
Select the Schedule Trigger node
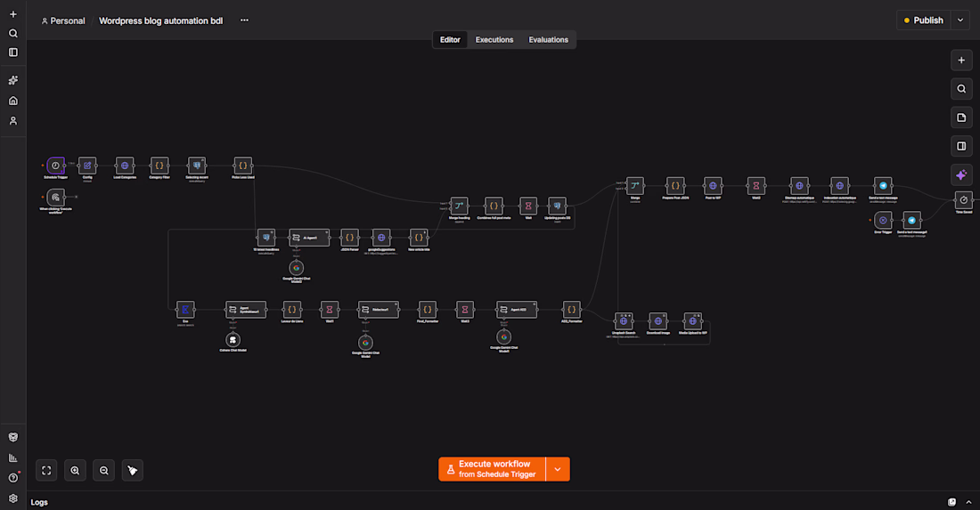[55, 166]
